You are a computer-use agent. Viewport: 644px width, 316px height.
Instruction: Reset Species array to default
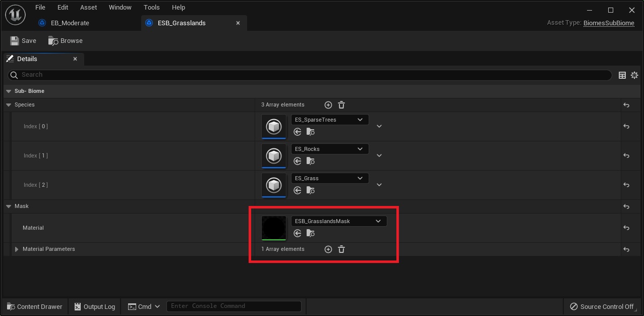point(626,105)
